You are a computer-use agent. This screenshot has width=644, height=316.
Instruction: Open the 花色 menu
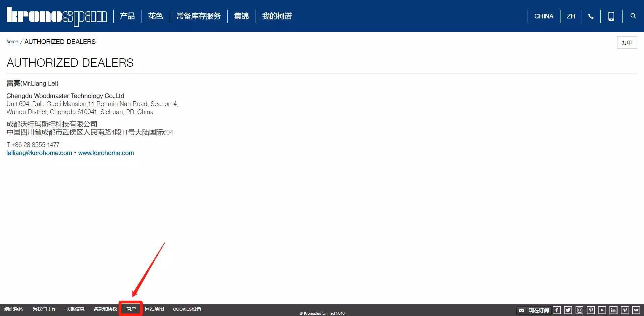[155, 16]
